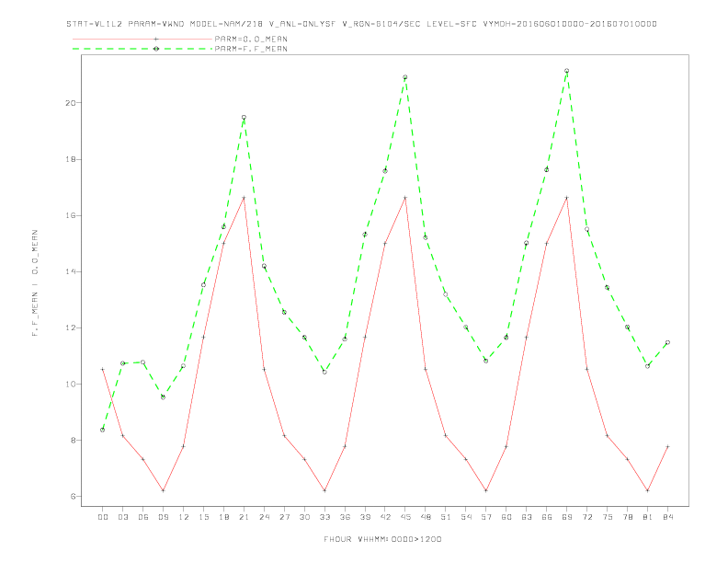Select green F.F_MEAN peak marker at hour 21
The width and height of the screenshot is (728, 563).
(244, 118)
